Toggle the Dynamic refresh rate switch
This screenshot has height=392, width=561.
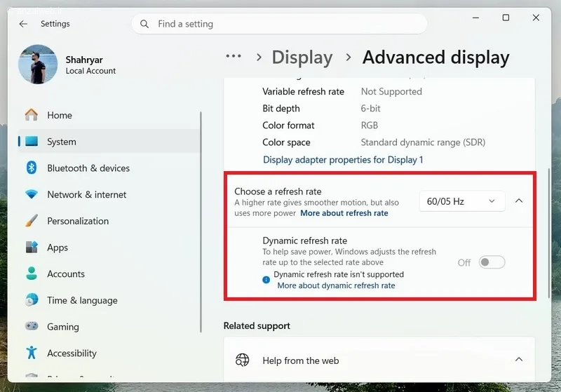click(492, 262)
